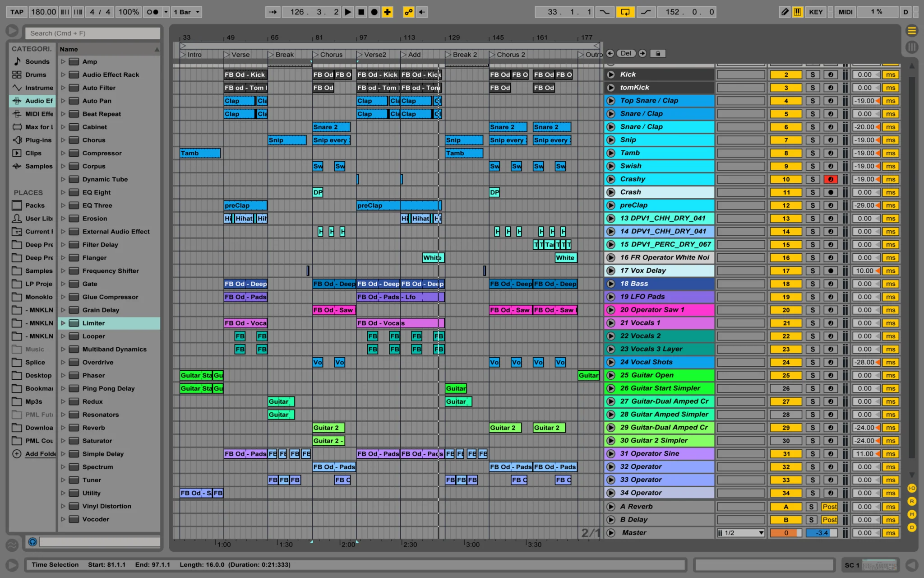
Task: Select Max for Live category
Action: point(32,127)
